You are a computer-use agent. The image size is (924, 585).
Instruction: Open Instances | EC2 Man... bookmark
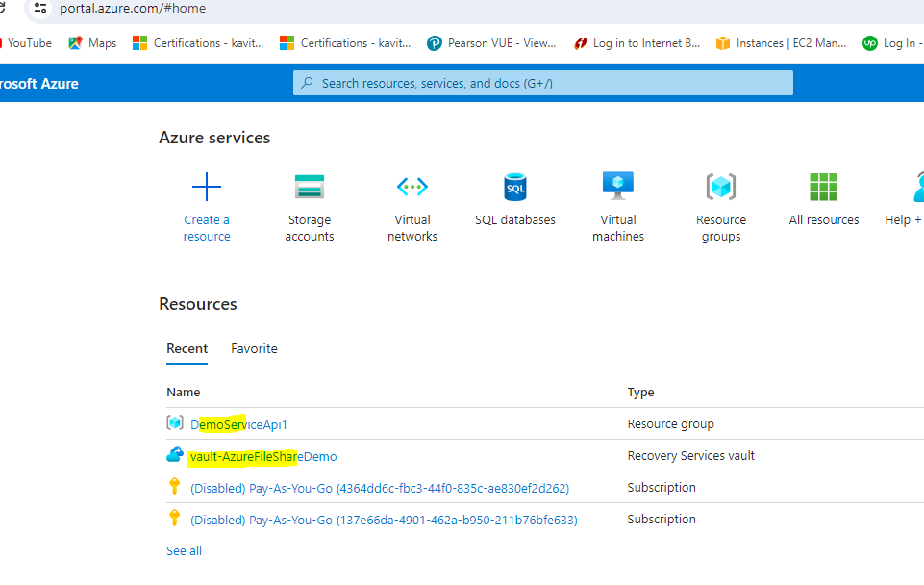pyautogui.click(x=782, y=43)
